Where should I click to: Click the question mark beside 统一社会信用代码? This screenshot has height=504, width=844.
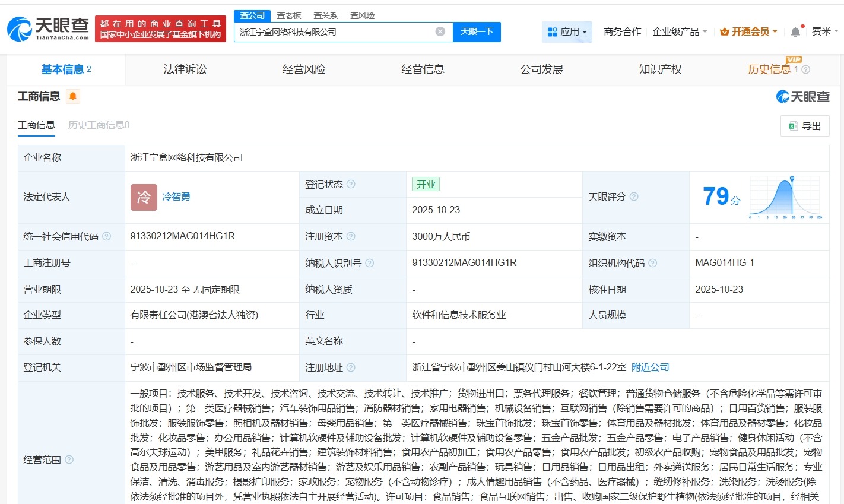106,236
